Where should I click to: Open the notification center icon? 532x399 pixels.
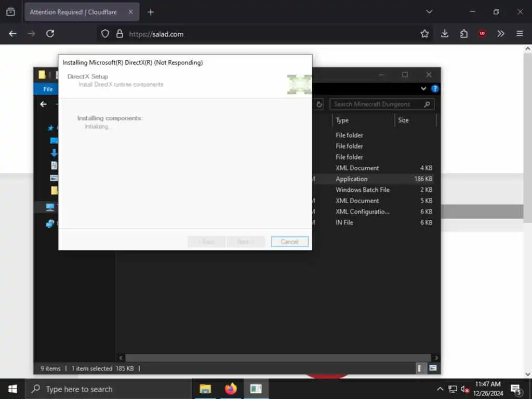pyautogui.click(x=516, y=390)
